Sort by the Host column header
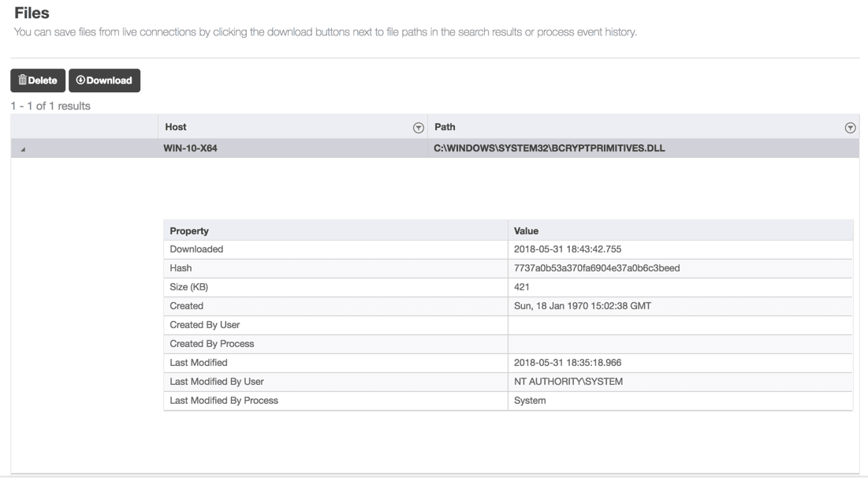This screenshot has width=868, height=478. (x=176, y=126)
